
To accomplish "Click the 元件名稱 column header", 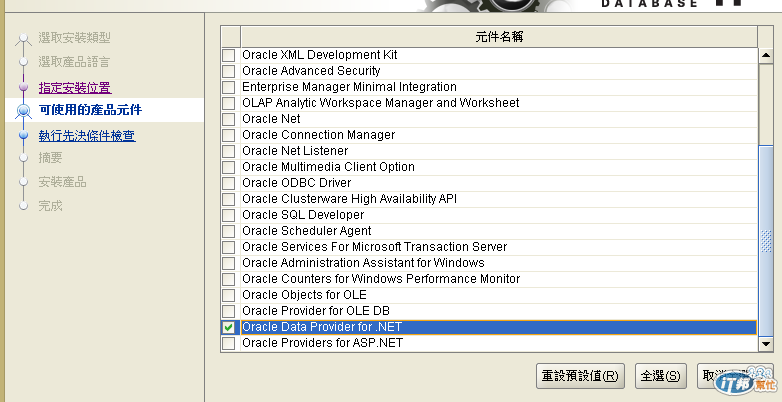I will [499, 36].
